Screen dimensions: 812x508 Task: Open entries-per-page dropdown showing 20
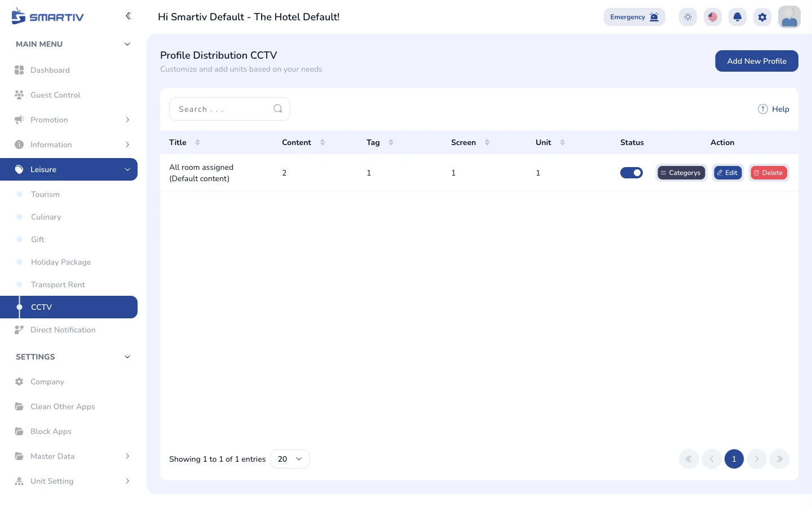click(x=290, y=459)
